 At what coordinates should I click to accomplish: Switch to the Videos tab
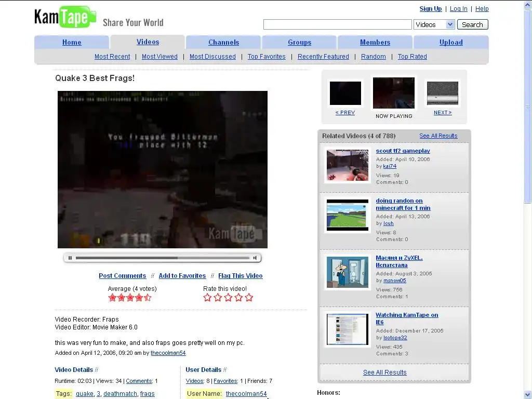[148, 42]
